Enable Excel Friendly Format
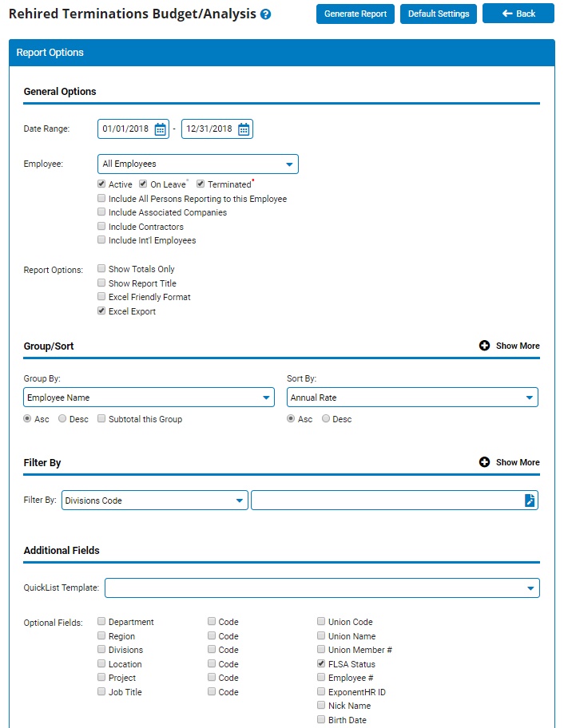 pos(101,296)
